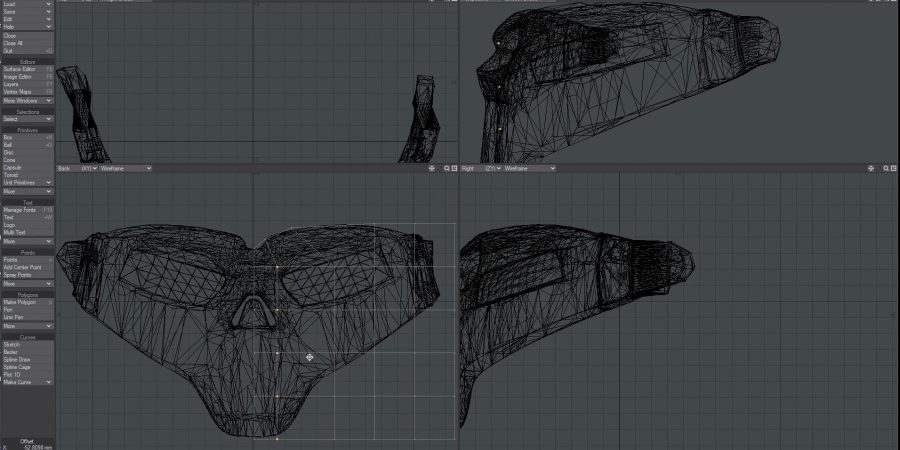Select the Plot 1D tool
Viewport: 900px width, 450px height.
27,374
